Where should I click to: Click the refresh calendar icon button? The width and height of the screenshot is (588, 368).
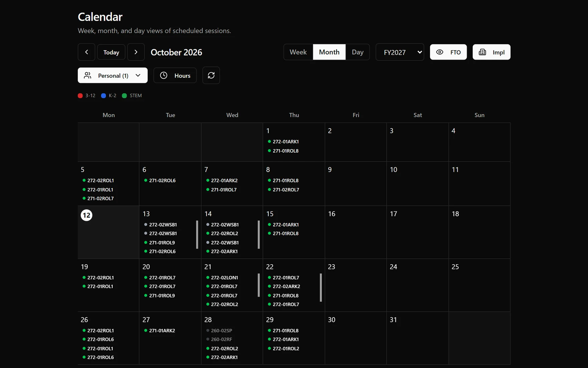click(x=211, y=75)
